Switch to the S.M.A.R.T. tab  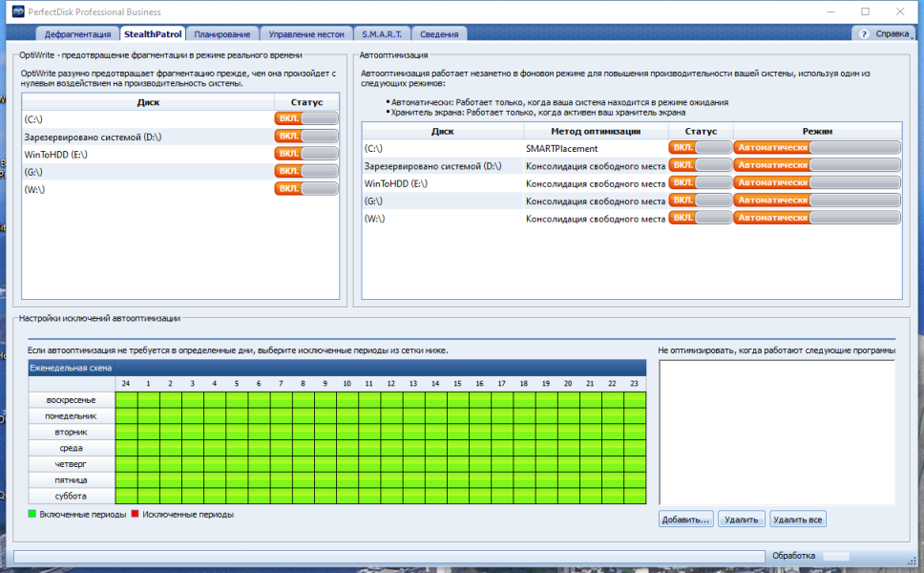point(382,34)
